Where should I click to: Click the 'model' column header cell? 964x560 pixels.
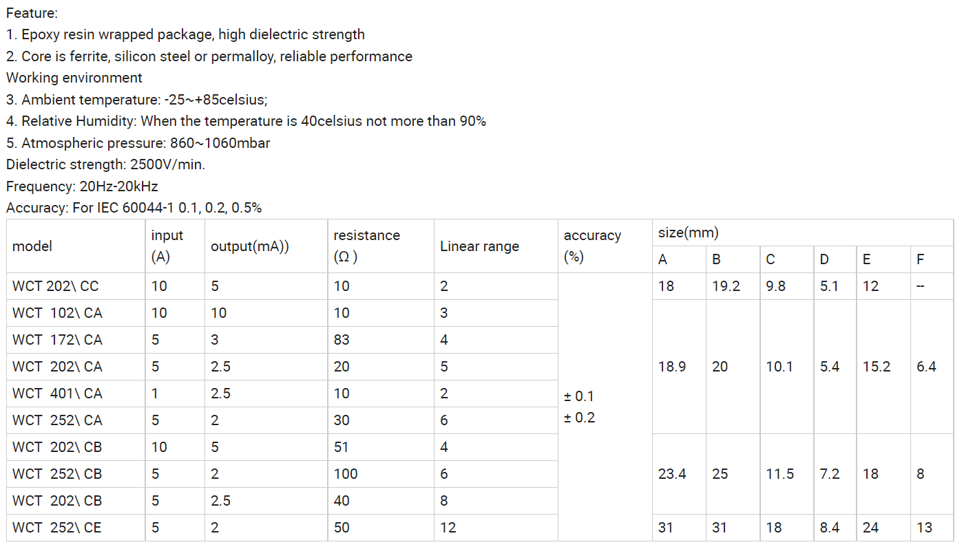(76, 246)
